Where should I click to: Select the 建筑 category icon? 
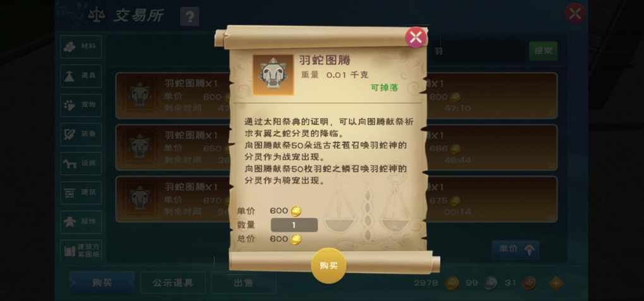(81, 192)
